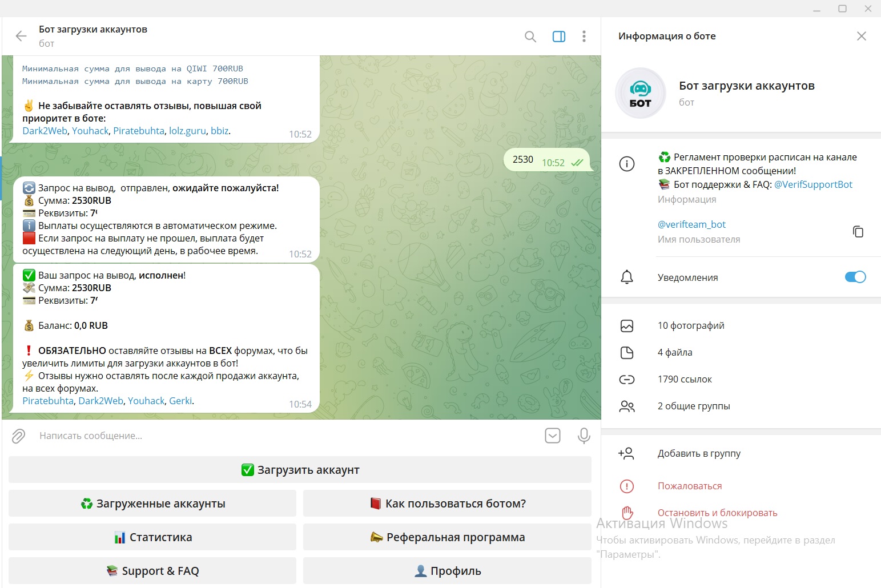Viewport: 881px width, 588px height.
Task: Open the three-dot chat options menu
Action: [584, 37]
